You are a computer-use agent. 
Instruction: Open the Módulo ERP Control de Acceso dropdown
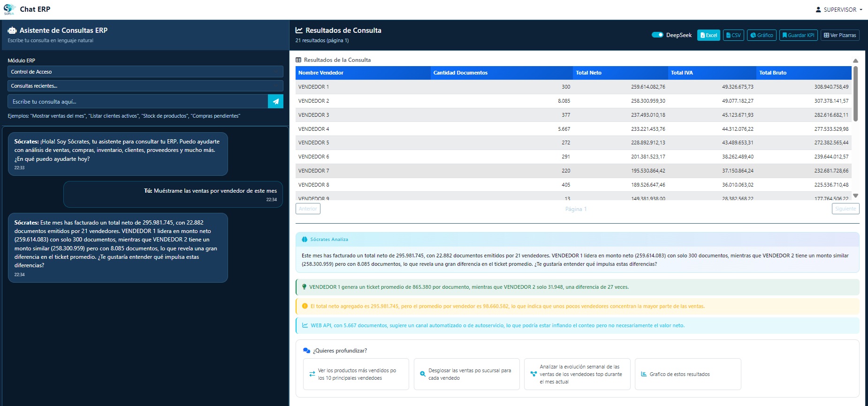(x=145, y=72)
